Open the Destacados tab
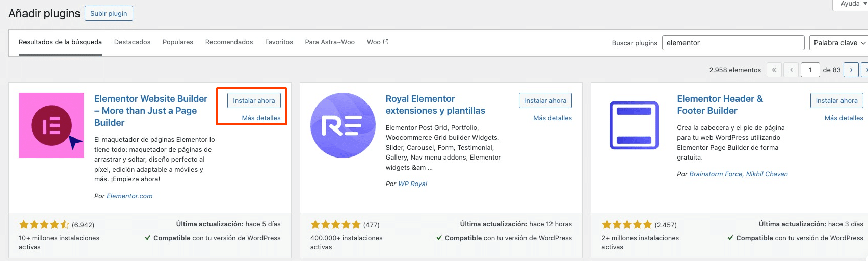This screenshot has height=261, width=868. (x=132, y=42)
